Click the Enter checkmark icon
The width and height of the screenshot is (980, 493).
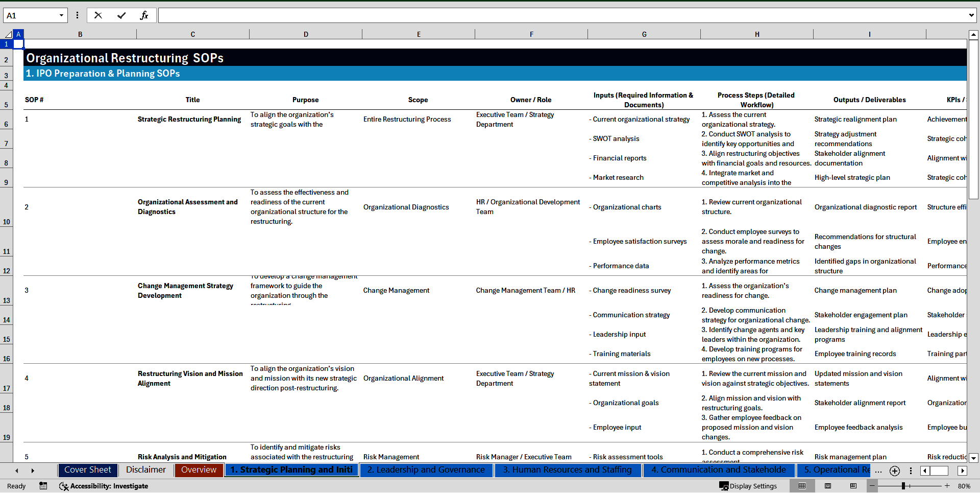click(121, 15)
